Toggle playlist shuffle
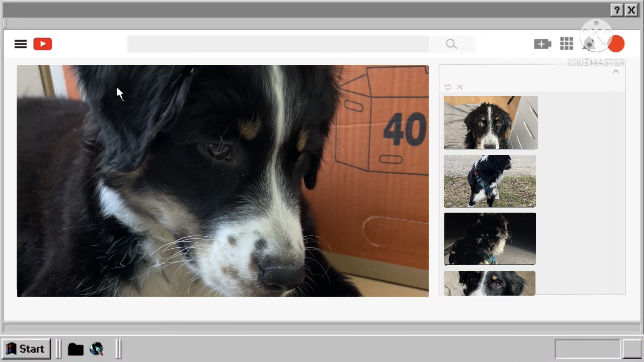 point(460,87)
